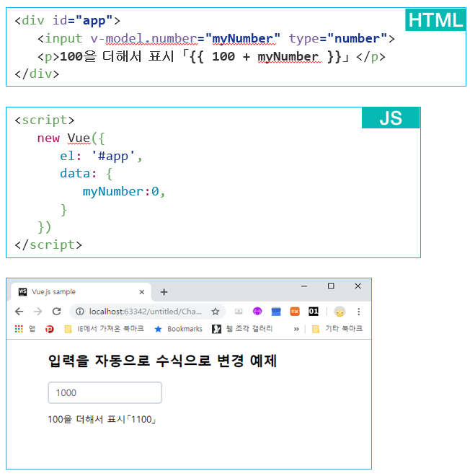Close the Vue.js sample tab

(x=142, y=292)
